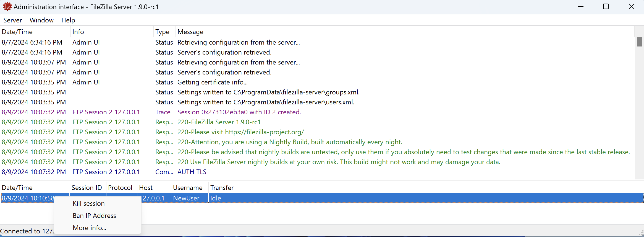Screen dimensions: 644x237
Task: Open the Window menu
Action: click(41, 20)
